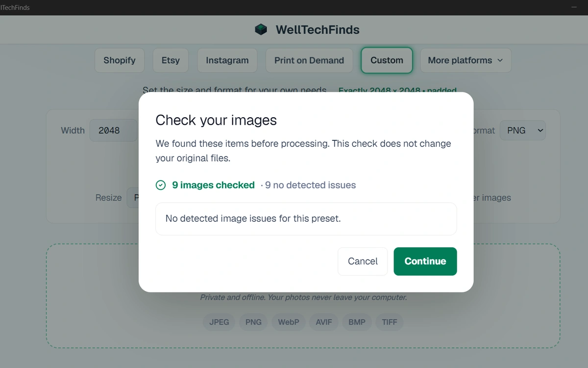Click the WellTechFinds cube logo
The width and height of the screenshot is (588, 368).
[x=261, y=29]
